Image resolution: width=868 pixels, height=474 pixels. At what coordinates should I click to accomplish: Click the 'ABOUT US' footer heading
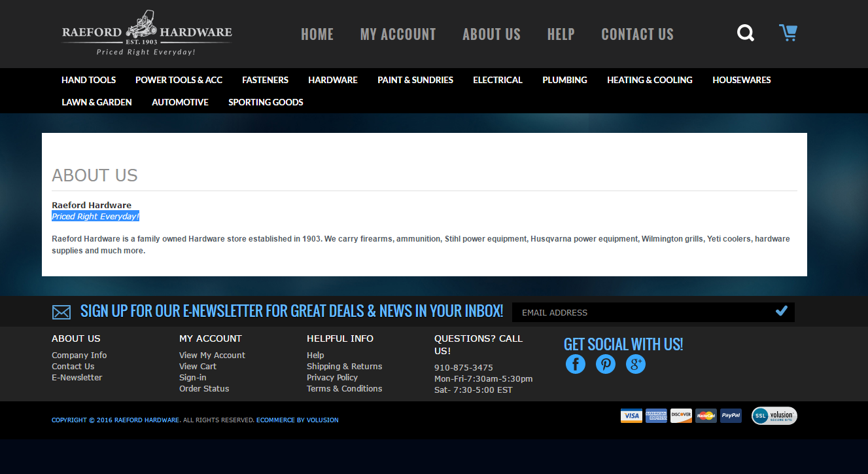76,338
